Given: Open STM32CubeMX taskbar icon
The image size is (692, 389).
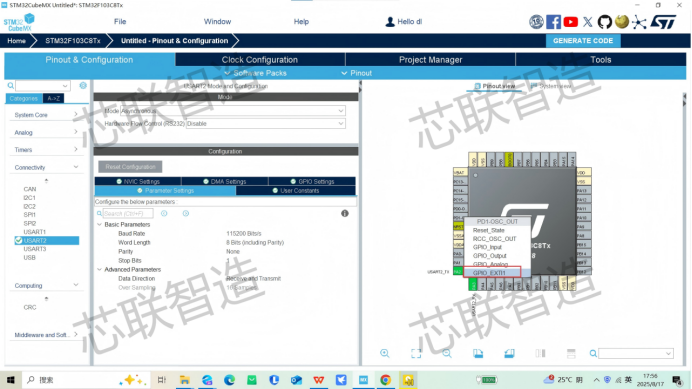Looking at the screenshot, I should 363,380.
